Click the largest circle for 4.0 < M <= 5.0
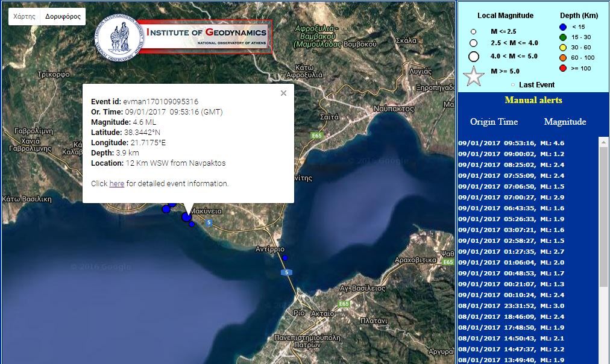Viewport: 610px width, 364px height. [x=474, y=57]
